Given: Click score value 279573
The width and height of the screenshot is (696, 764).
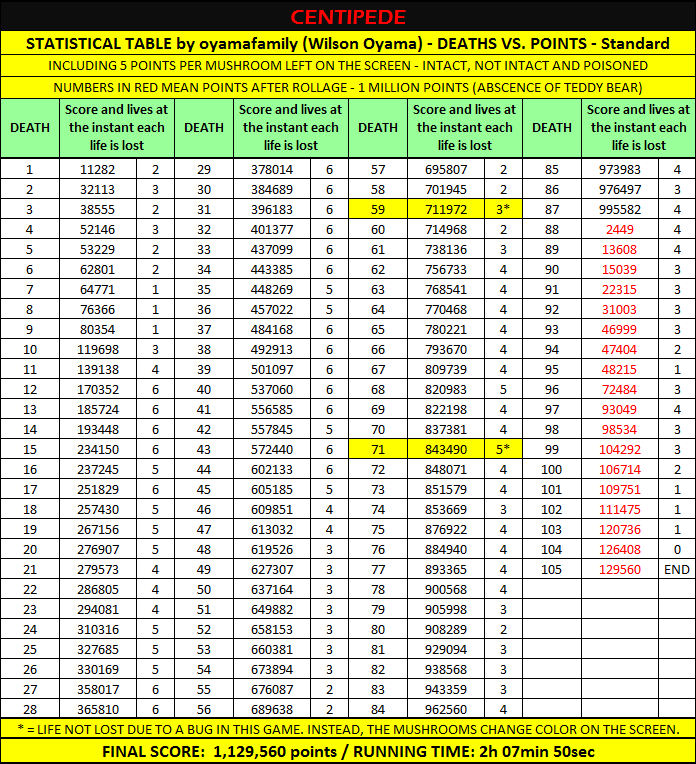Looking at the screenshot, I should (97, 570).
